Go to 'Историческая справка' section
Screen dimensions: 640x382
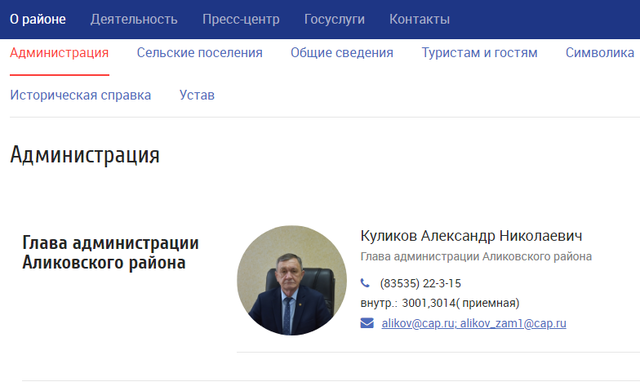[x=80, y=95]
